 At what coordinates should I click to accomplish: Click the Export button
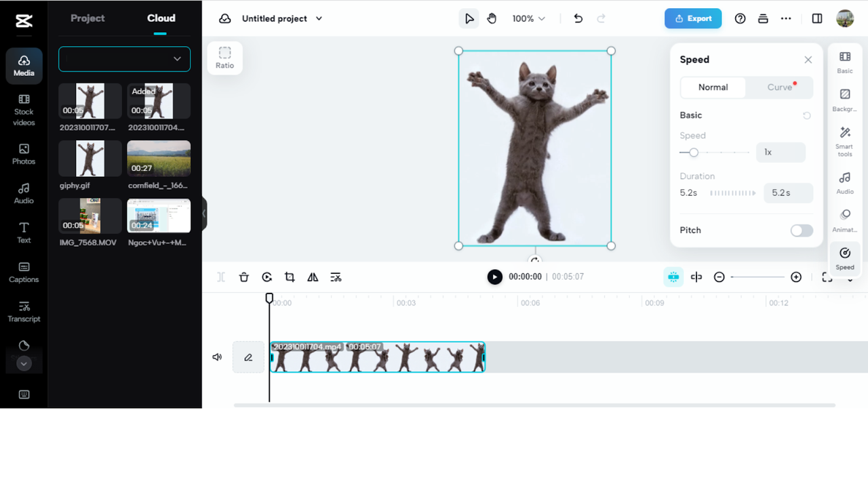693,18
